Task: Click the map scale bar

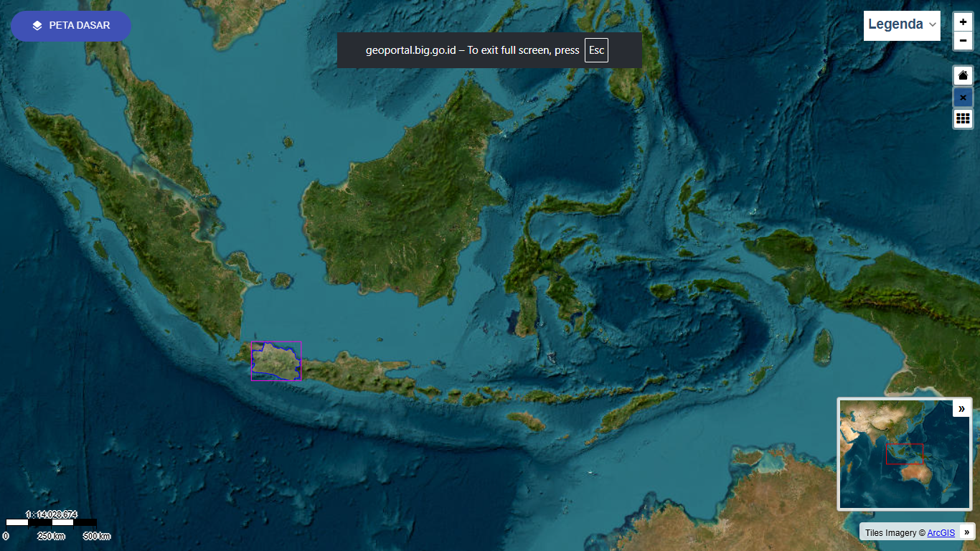Action: (51, 523)
